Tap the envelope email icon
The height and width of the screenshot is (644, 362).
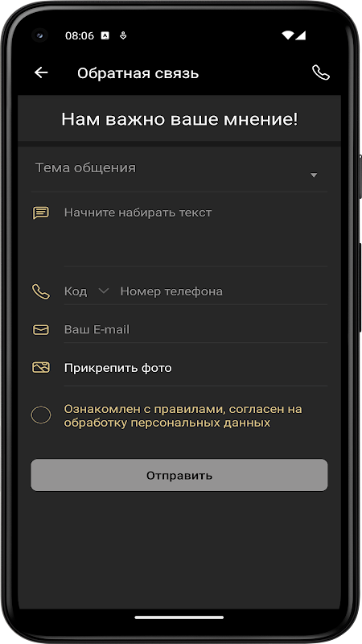(41, 329)
